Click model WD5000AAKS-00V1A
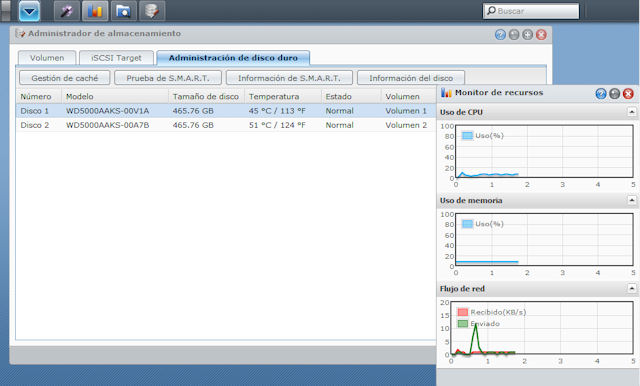640x386 pixels. pos(107,111)
